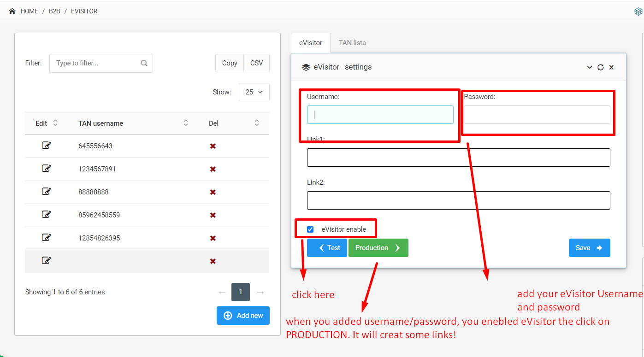Screen dimensions: 644x357
Task: Refresh the eVisitor settings panel
Action: click(600, 67)
